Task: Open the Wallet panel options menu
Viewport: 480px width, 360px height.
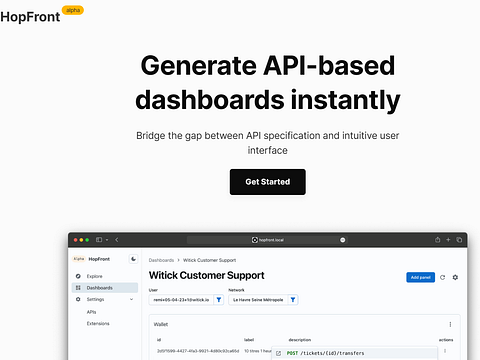Action: [450, 324]
